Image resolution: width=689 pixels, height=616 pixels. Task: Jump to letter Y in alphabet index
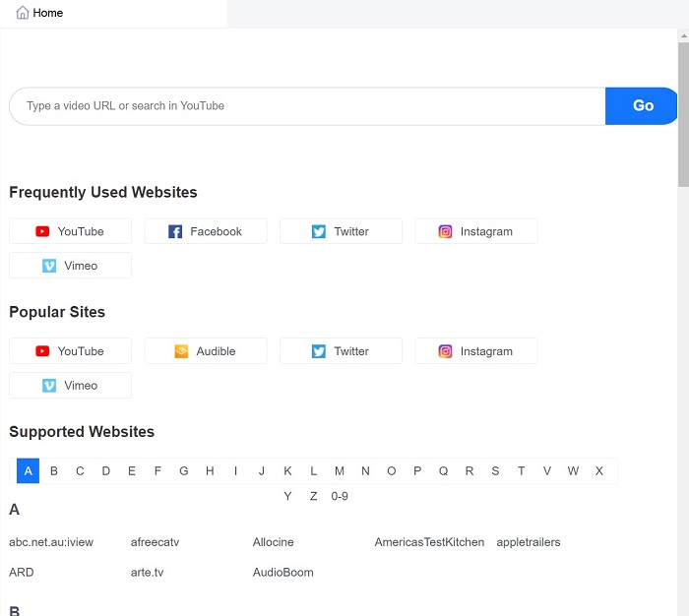[x=287, y=496]
